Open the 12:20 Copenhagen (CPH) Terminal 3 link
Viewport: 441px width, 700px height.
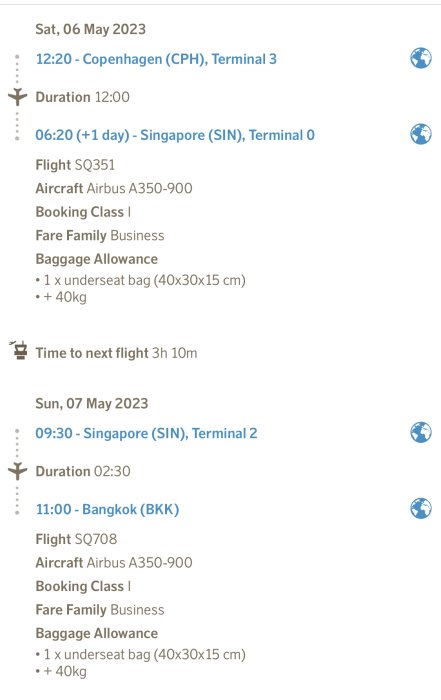(156, 59)
